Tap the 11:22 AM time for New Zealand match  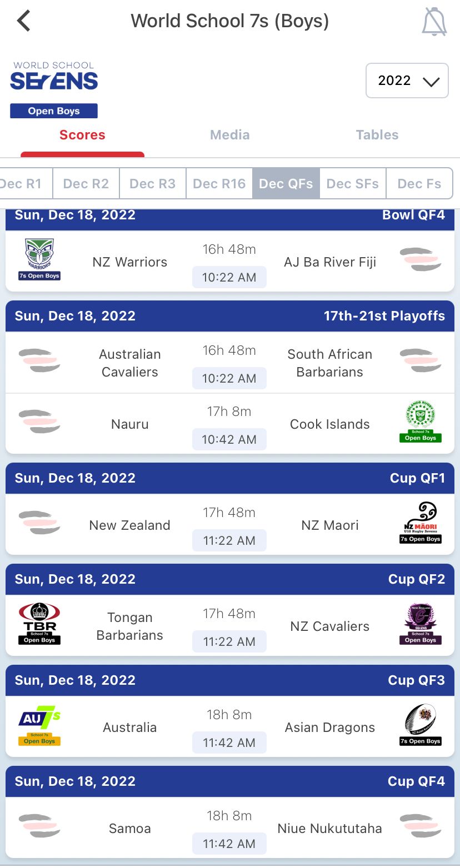[x=229, y=540]
